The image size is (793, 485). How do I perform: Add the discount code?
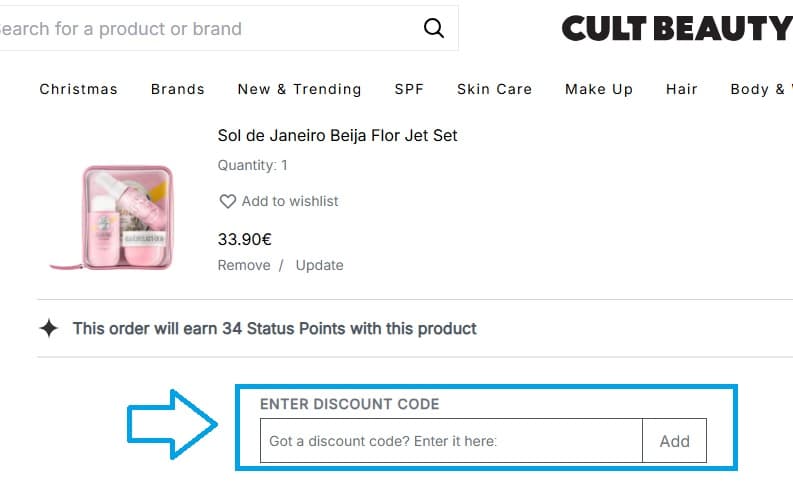[x=675, y=441]
